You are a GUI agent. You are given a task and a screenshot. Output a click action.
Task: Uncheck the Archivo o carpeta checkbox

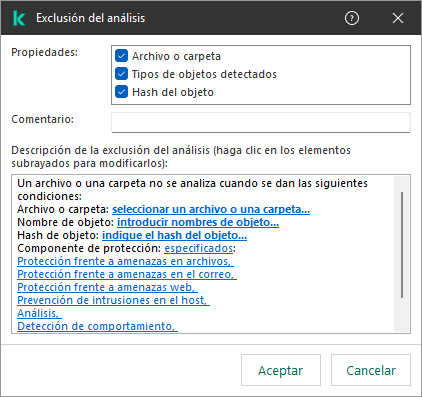point(121,56)
